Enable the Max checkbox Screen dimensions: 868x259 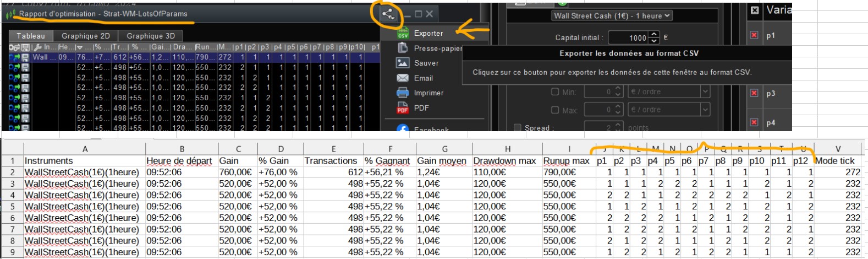pos(555,110)
